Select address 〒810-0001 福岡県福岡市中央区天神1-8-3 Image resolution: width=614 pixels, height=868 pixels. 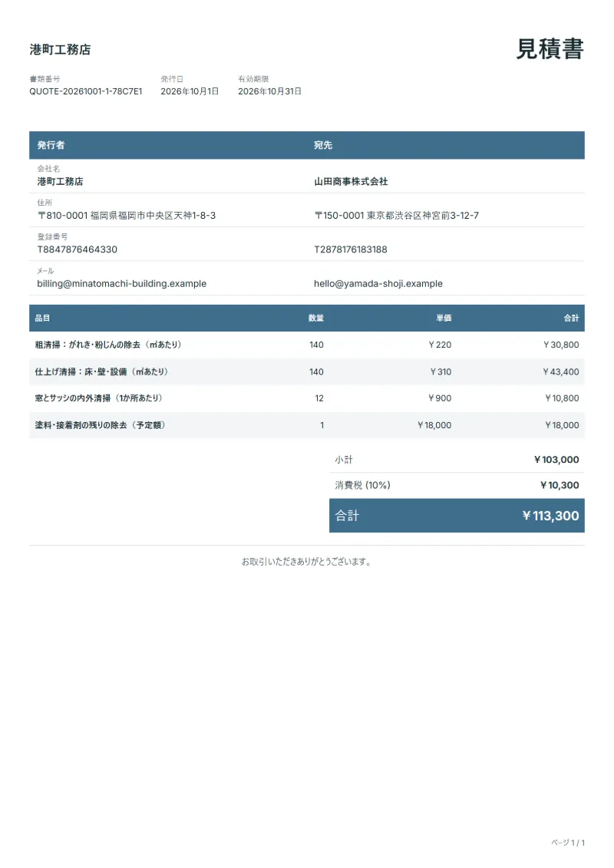pyautogui.click(x=127, y=216)
